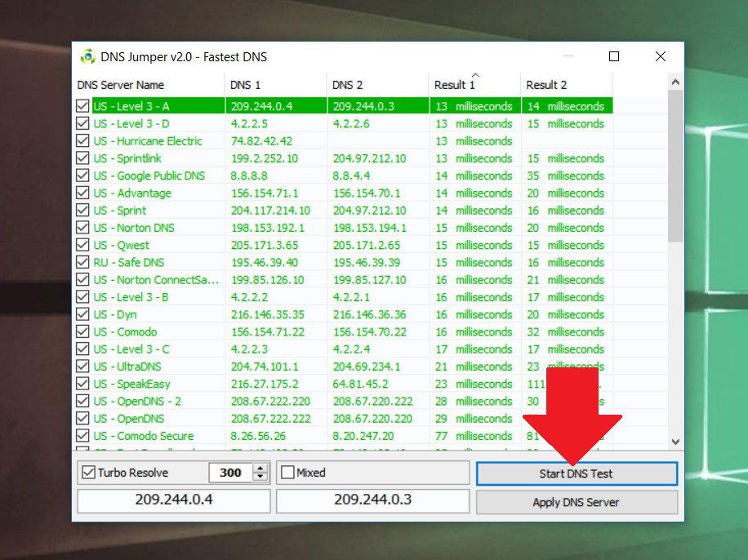This screenshot has height=560, width=748.
Task: Click primary DNS field showing 209.244.0.4
Action: 174,500
